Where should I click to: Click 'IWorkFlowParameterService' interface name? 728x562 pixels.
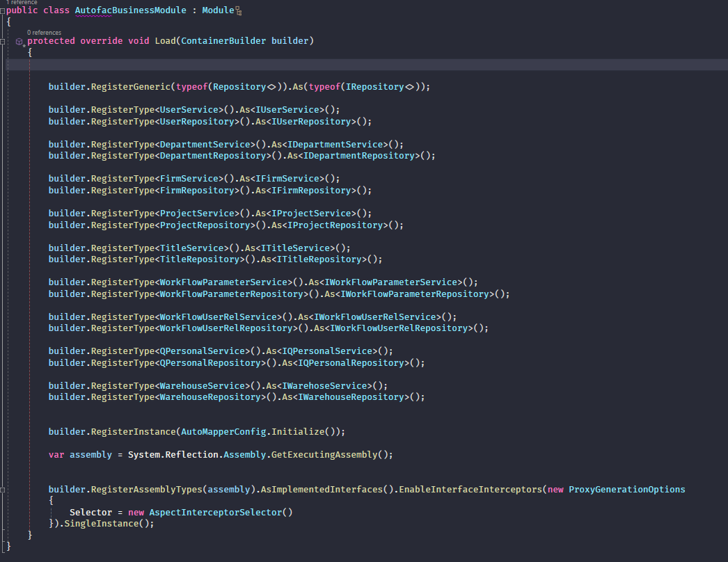click(x=391, y=282)
